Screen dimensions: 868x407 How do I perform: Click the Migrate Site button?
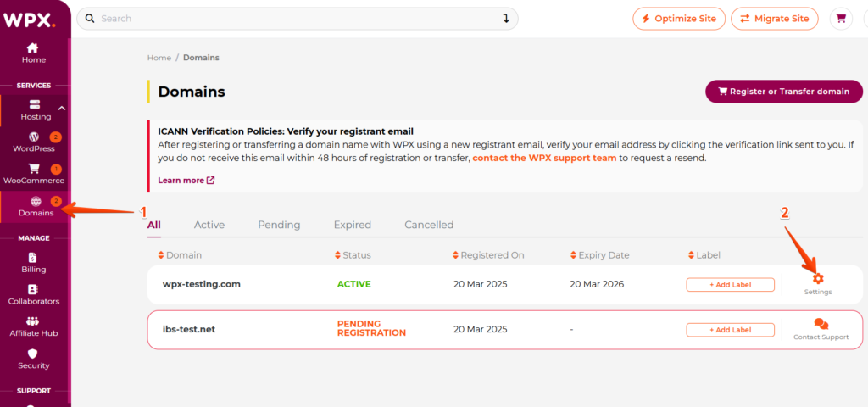(x=775, y=19)
